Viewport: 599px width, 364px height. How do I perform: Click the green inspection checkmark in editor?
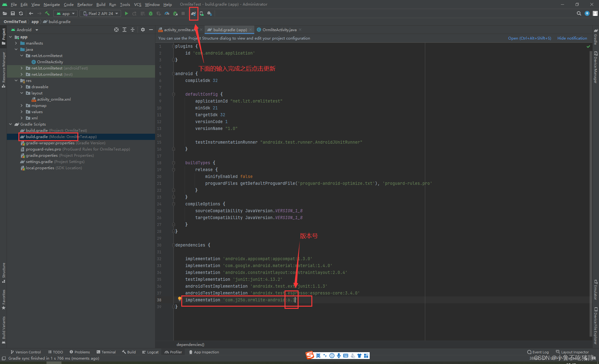[x=588, y=46]
